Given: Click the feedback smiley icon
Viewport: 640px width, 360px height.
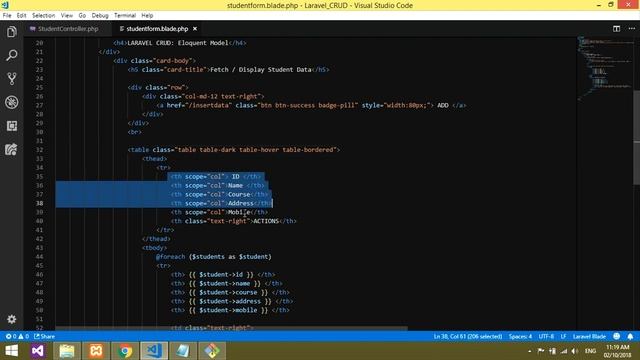Looking at the screenshot, I should 617,336.
